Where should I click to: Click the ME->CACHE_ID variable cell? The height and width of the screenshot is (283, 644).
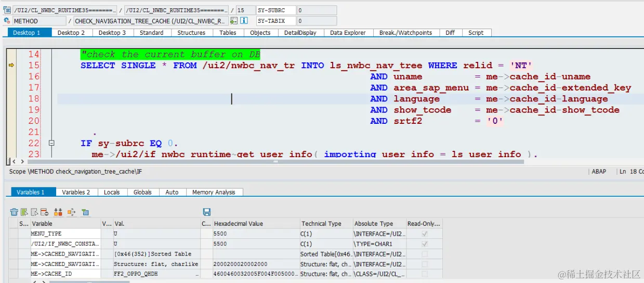pyautogui.click(x=65, y=274)
